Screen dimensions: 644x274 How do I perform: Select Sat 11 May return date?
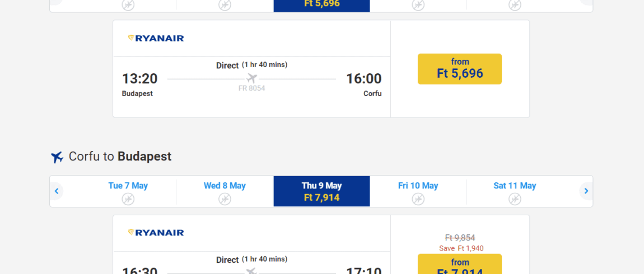point(515,191)
